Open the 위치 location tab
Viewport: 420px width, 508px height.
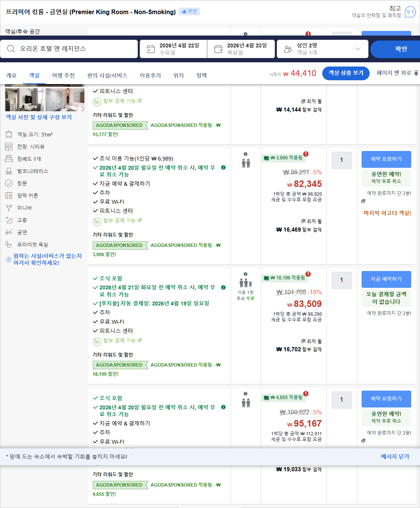point(178,75)
